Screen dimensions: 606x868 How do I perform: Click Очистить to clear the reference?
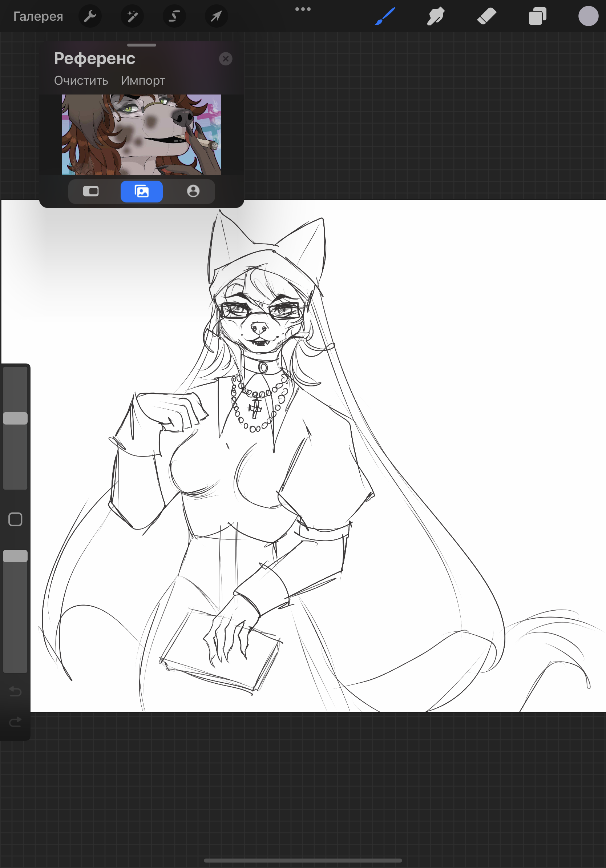coord(81,81)
